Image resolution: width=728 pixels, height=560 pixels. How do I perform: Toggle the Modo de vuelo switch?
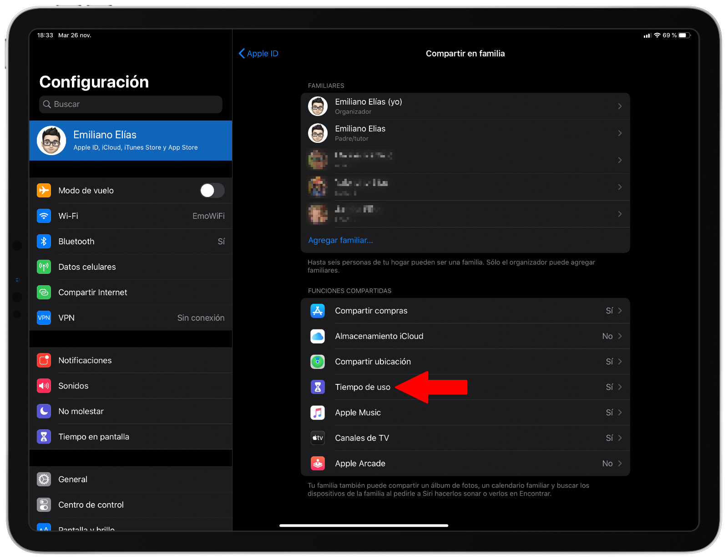click(212, 190)
